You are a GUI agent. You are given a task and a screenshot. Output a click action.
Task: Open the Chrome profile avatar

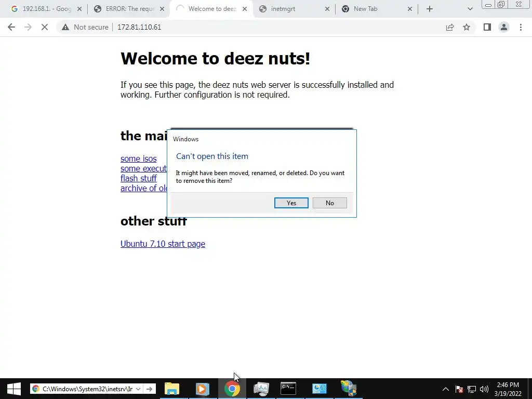point(504,27)
